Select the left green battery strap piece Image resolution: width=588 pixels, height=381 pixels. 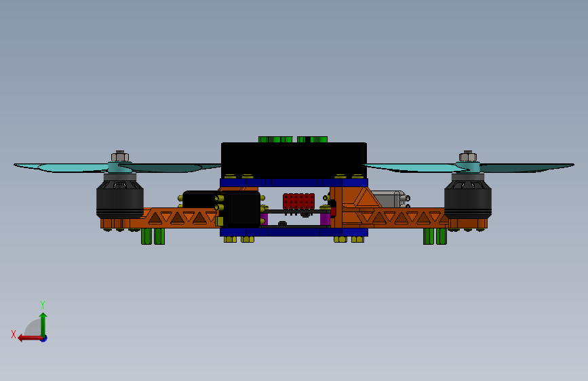[275, 140]
